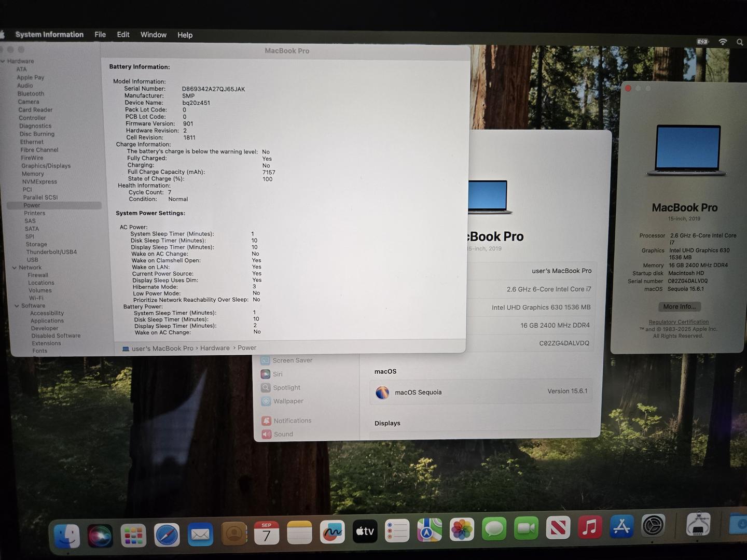Viewport: 747px width, 560px height.
Task: Click the Wi-Fi menu bar icon
Action: [723, 42]
